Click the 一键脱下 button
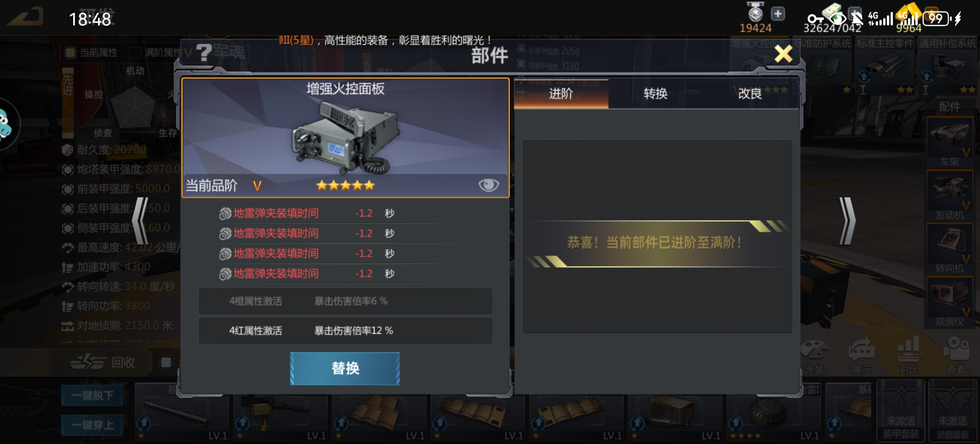 click(92, 395)
